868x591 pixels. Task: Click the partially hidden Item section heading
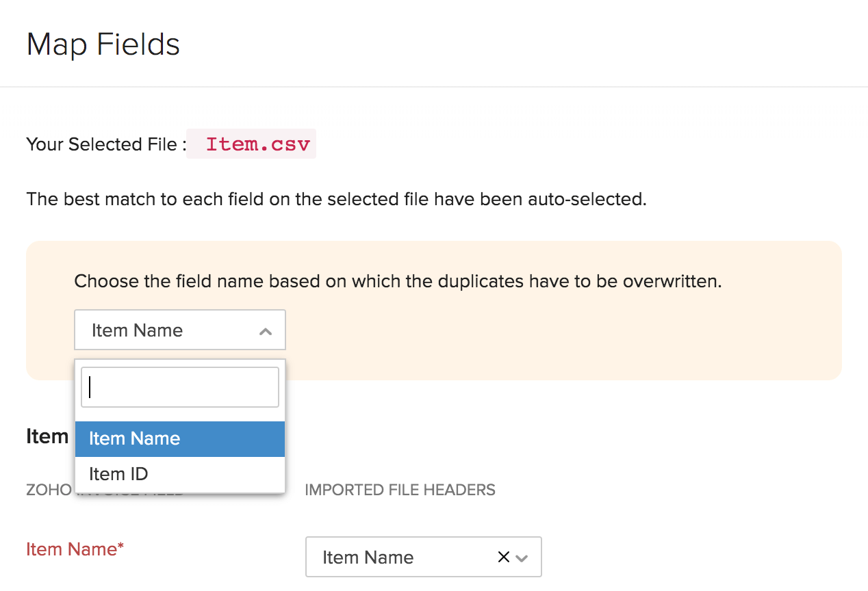pos(47,436)
